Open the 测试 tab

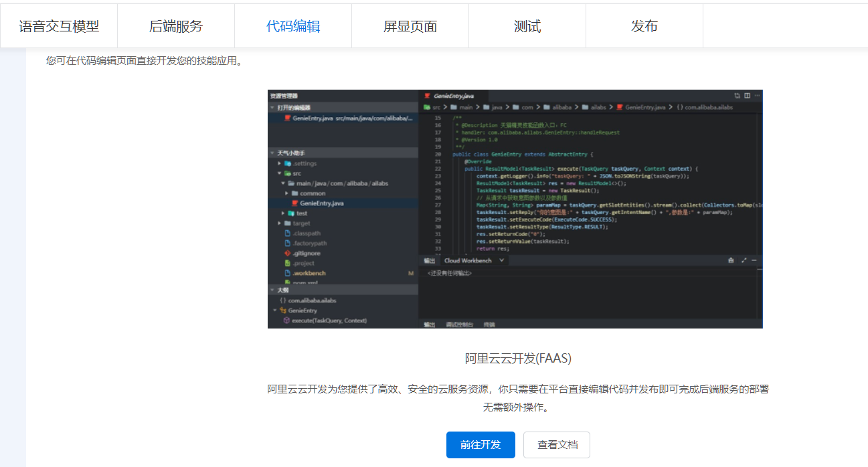[x=527, y=26]
